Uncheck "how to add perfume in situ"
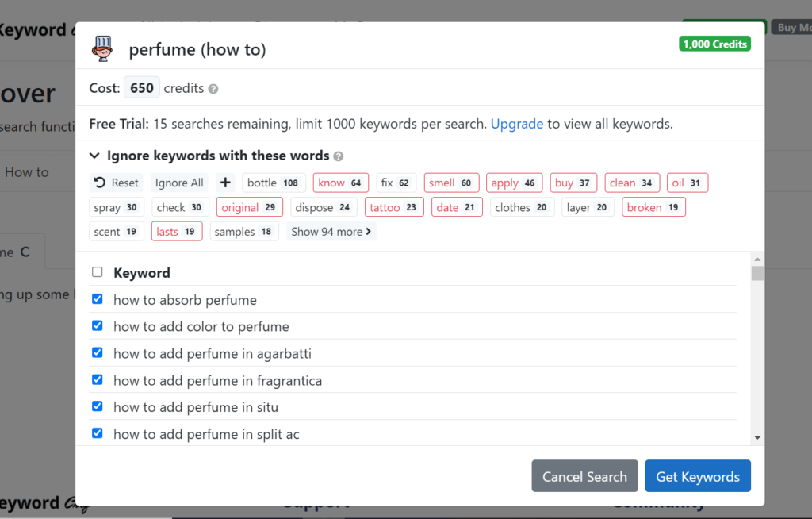This screenshot has height=519, width=812. (97, 406)
